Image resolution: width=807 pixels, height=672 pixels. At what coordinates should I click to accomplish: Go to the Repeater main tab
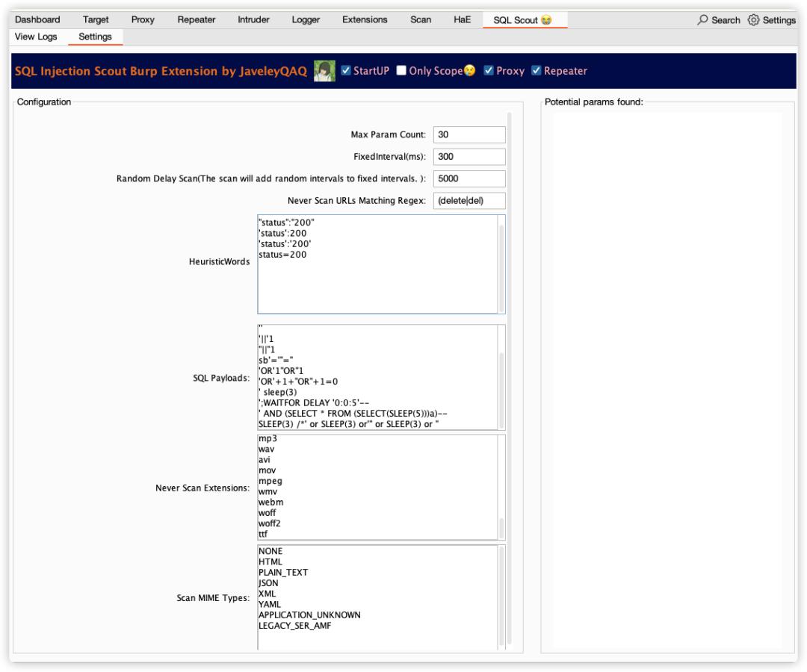pos(196,19)
